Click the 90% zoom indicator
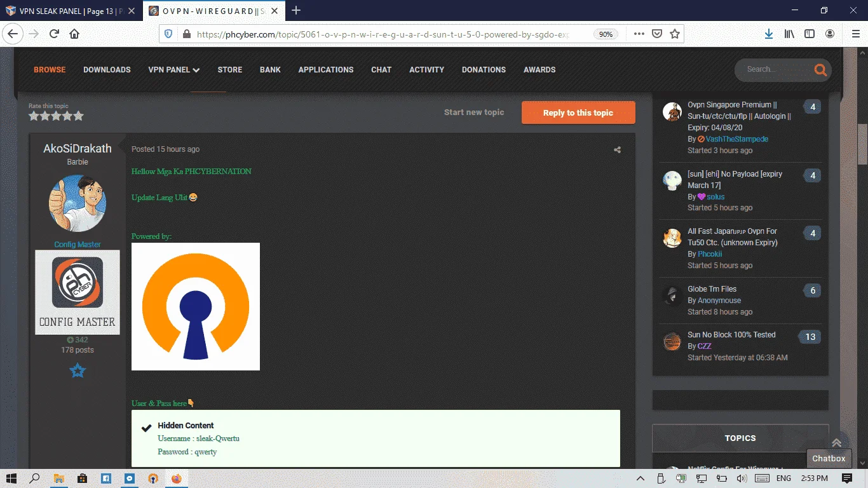The image size is (868, 488). pos(606,34)
